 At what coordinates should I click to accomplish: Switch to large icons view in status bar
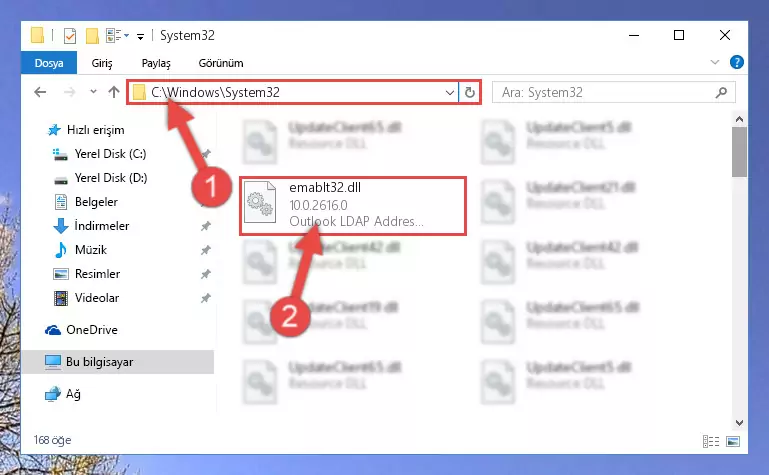733,442
